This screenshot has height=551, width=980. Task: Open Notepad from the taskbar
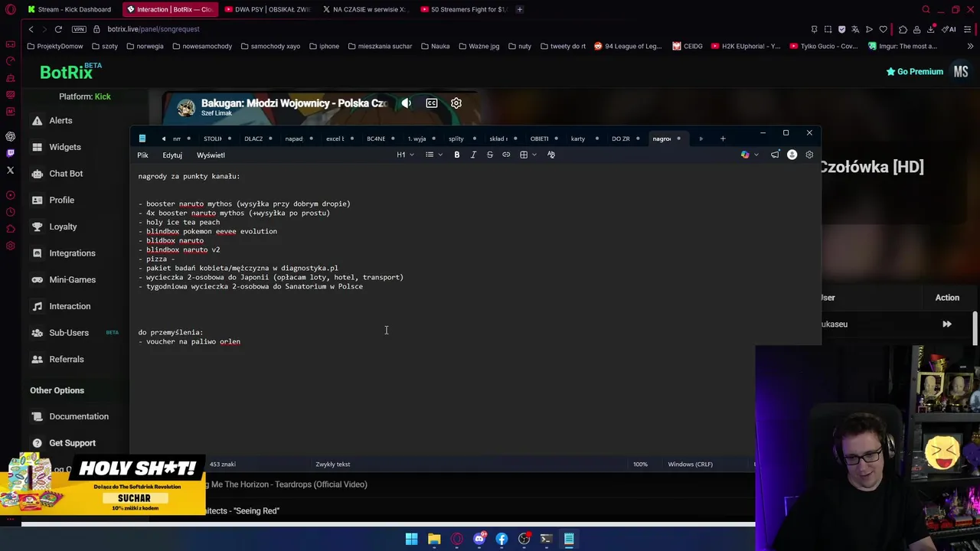569,539
